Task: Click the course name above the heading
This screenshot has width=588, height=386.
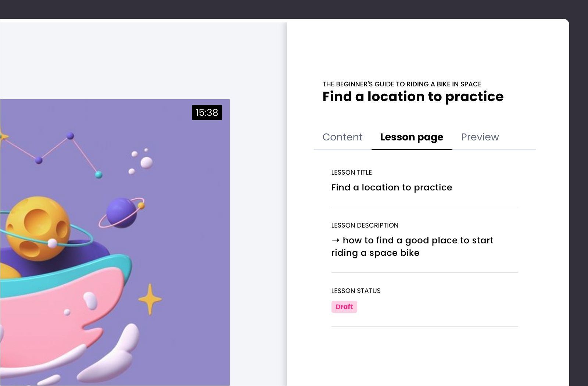Action: coord(402,84)
